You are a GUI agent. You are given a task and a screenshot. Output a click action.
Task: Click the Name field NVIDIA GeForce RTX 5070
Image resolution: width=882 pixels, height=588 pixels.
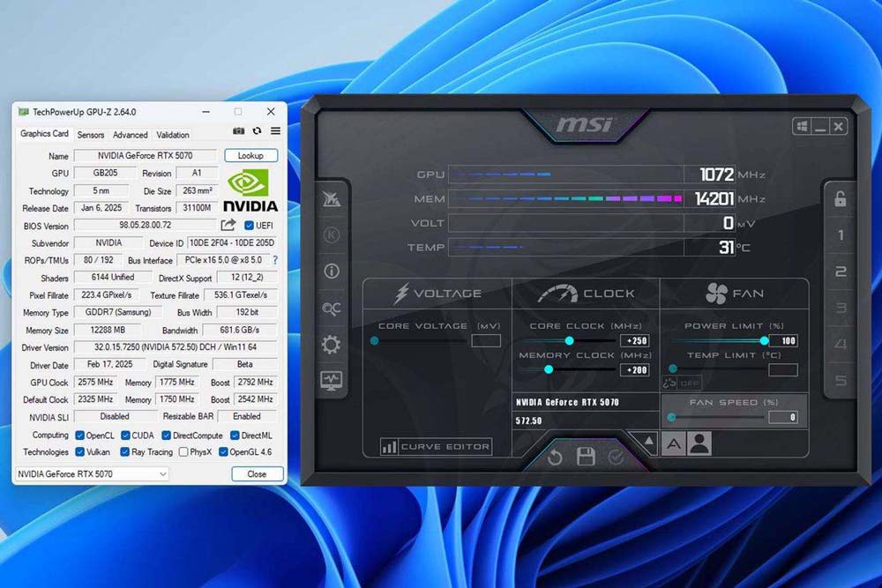coord(146,156)
